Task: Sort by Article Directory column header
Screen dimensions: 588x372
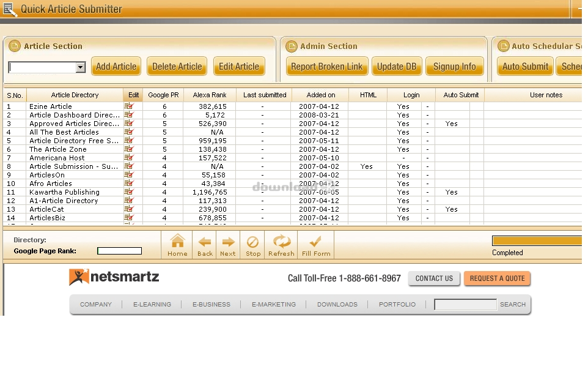Action: click(x=75, y=95)
